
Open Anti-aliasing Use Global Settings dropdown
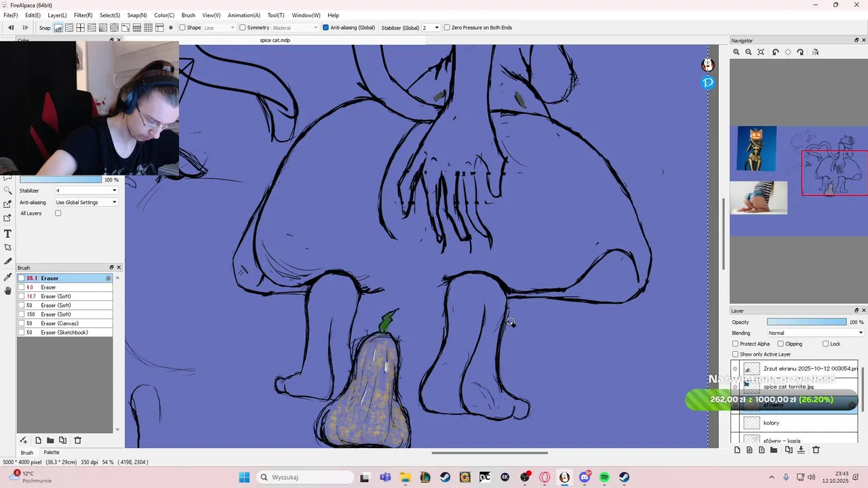(87, 203)
